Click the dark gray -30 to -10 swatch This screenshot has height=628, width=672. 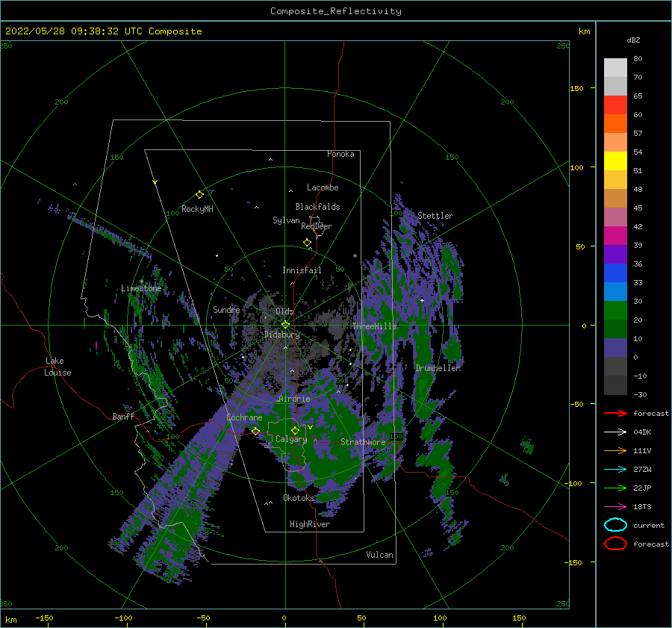point(615,385)
